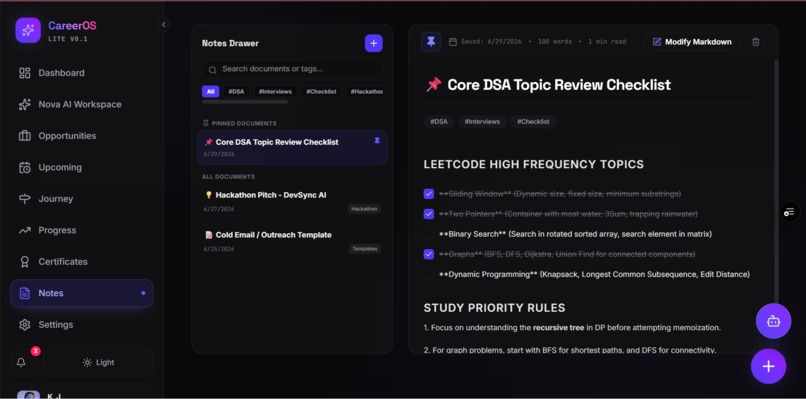Open Settings from the sidebar
Viewport: 806px width, 399px height.
(82, 324)
